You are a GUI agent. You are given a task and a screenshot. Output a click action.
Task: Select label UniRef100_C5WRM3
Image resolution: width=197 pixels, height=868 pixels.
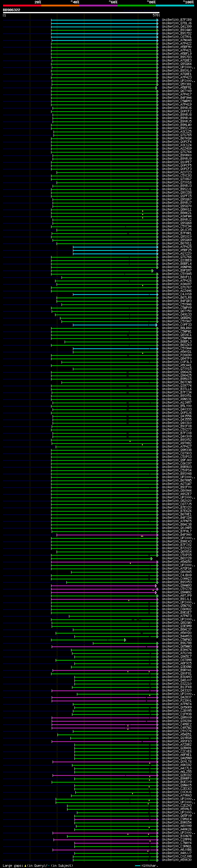click(176, 101)
